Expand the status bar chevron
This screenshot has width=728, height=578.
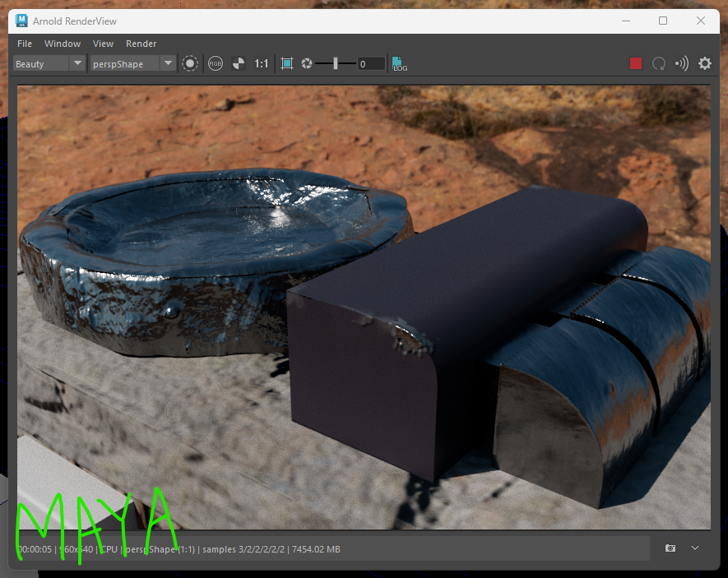click(x=694, y=548)
